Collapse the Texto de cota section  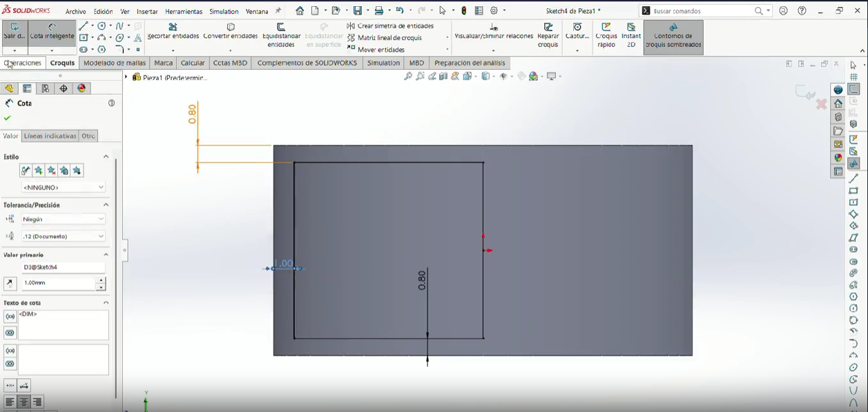click(106, 303)
